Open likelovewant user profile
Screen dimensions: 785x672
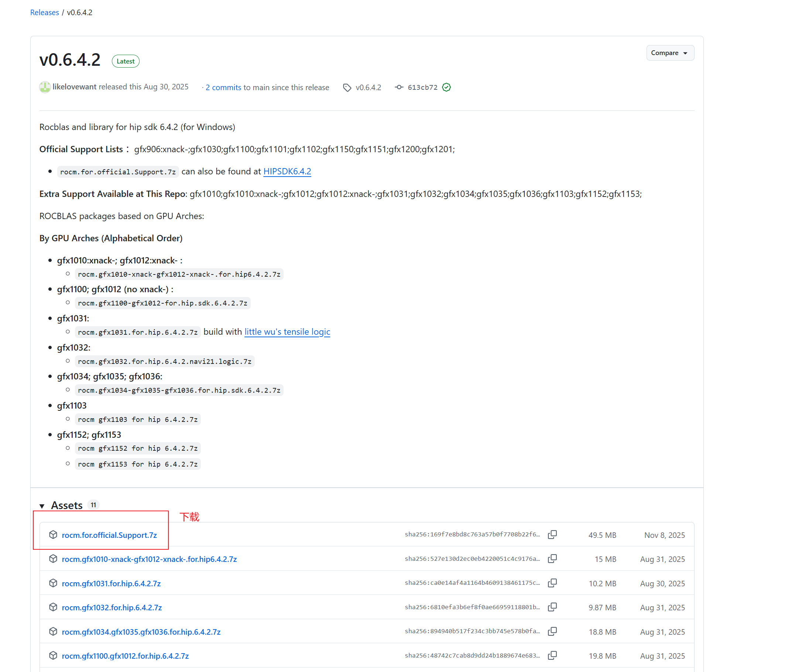[x=74, y=87]
